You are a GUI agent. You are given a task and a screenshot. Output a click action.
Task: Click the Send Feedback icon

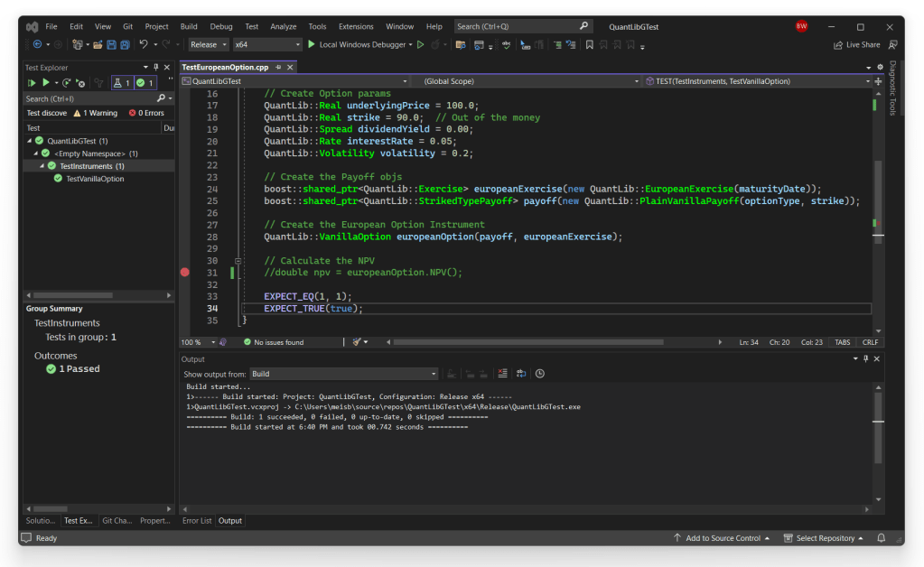893,45
